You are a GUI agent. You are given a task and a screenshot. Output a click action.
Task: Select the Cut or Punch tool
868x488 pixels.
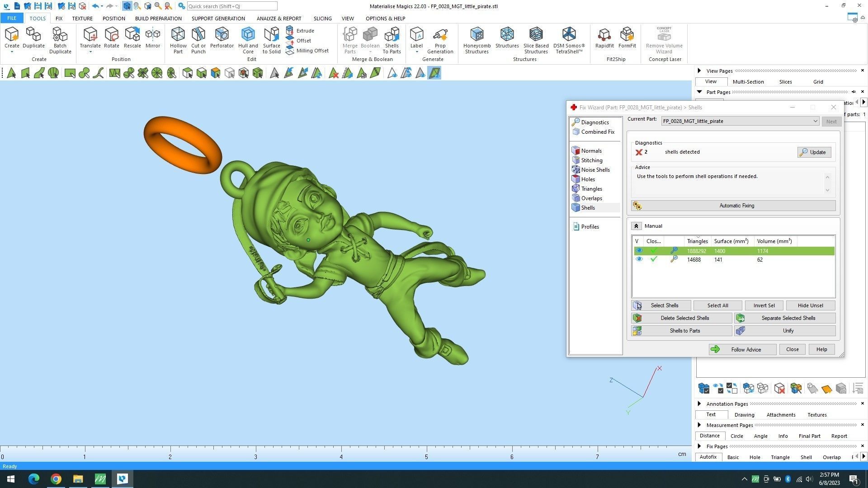point(198,40)
